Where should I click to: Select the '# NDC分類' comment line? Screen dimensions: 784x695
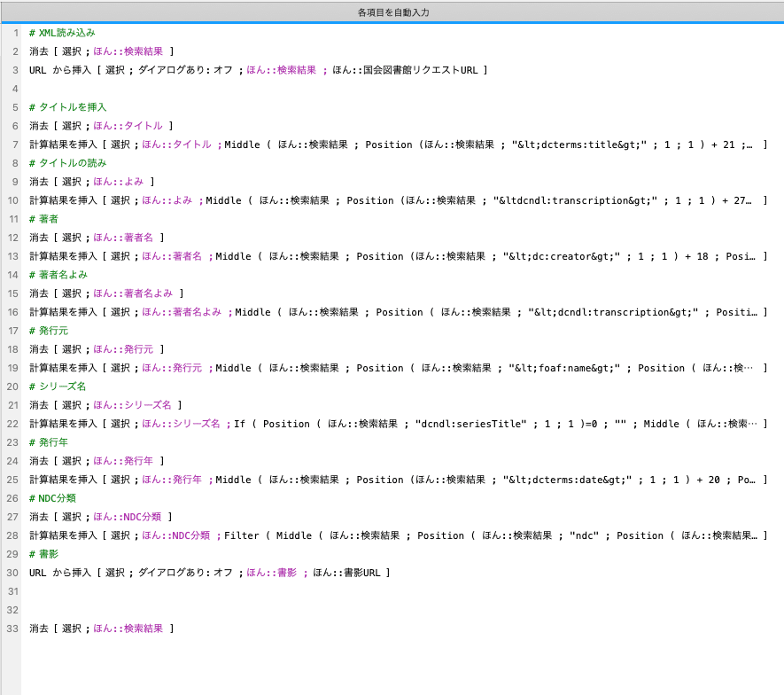(52, 498)
